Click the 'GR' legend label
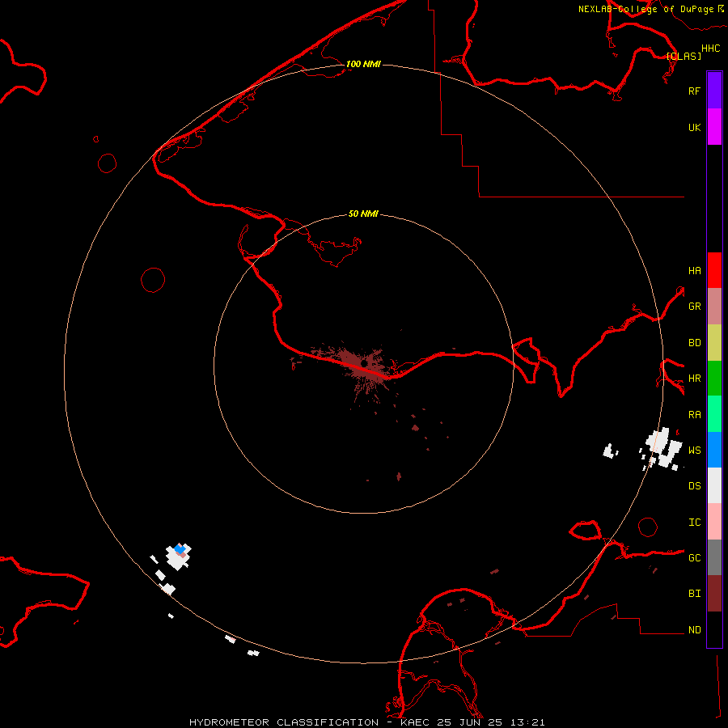 pos(694,307)
